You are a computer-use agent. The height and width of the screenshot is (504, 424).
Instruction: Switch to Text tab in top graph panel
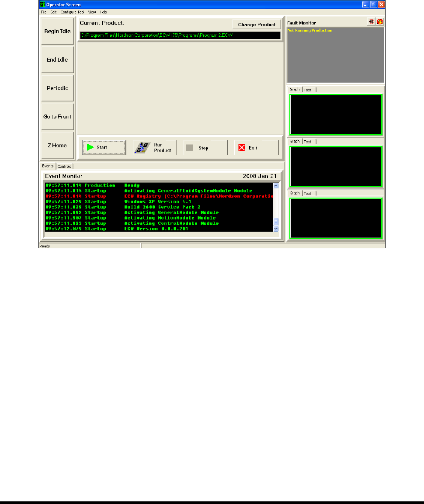308,90
